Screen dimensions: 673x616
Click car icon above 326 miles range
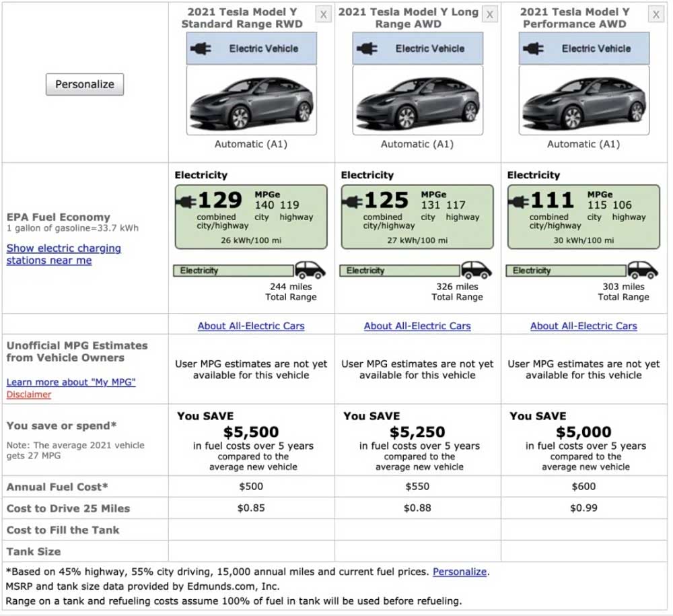476,270
